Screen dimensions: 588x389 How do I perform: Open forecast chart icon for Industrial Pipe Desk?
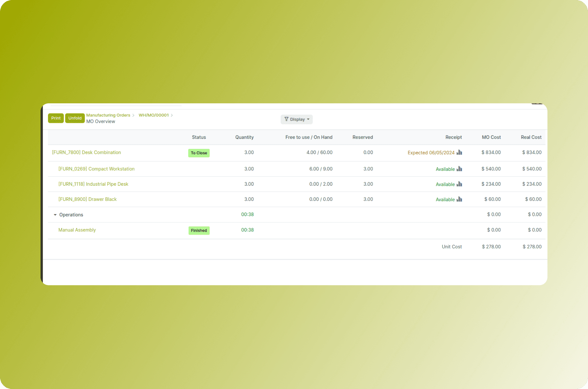pyautogui.click(x=459, y=184)
